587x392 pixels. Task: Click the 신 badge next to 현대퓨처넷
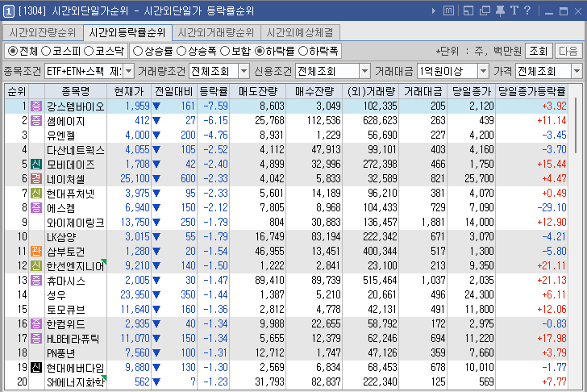coord(36,194)
